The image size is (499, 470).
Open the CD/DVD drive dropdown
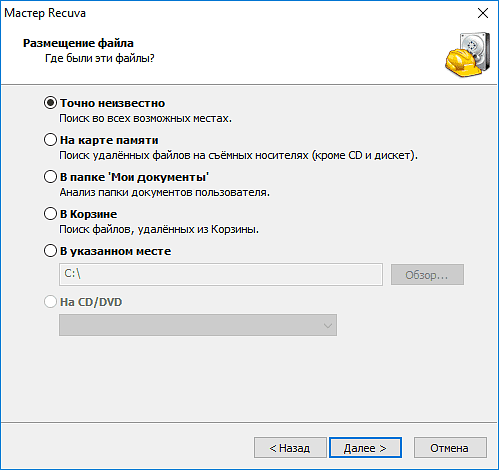tap(198, 325)
